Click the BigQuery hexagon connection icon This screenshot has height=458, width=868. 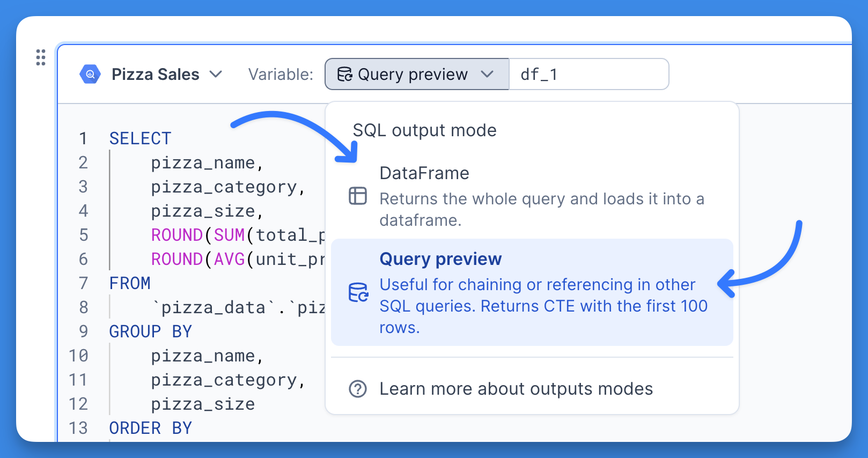click(x=90, y=74)
